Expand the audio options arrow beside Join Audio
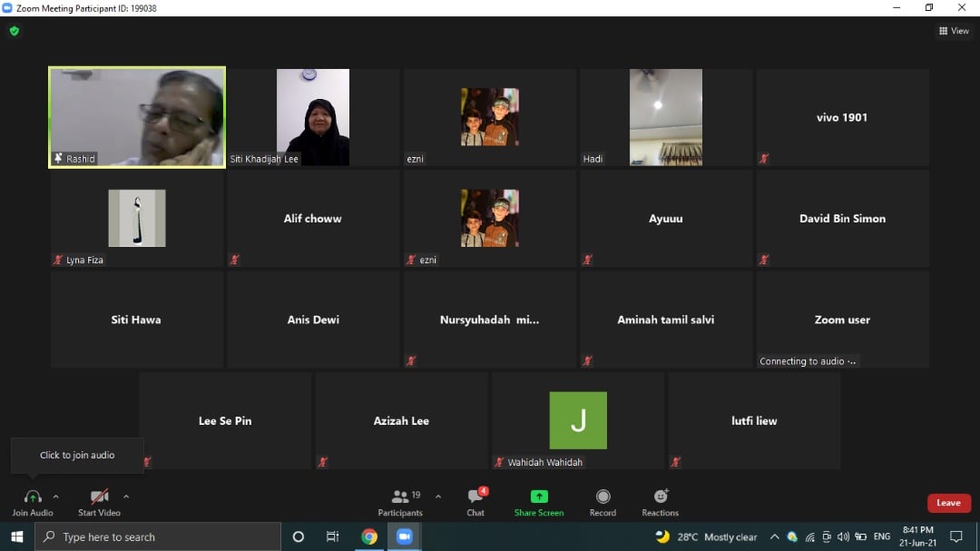This screenshot has height=551, width=980. tap(56, 497)
